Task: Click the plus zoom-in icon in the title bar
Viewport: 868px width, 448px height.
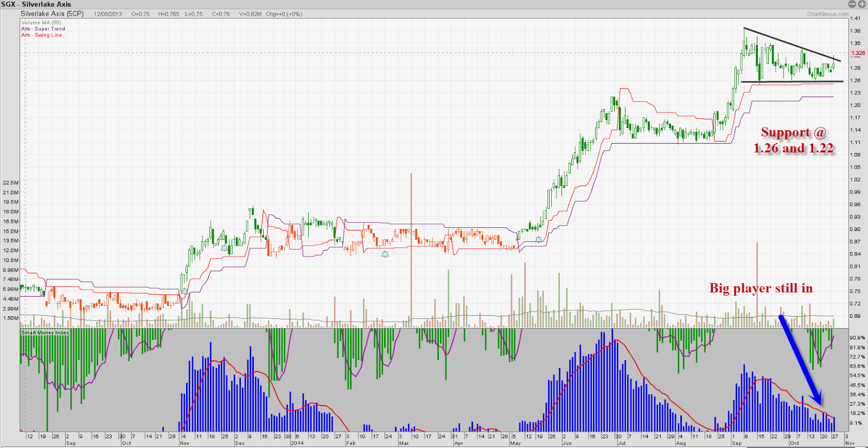Action: [861, 4]
